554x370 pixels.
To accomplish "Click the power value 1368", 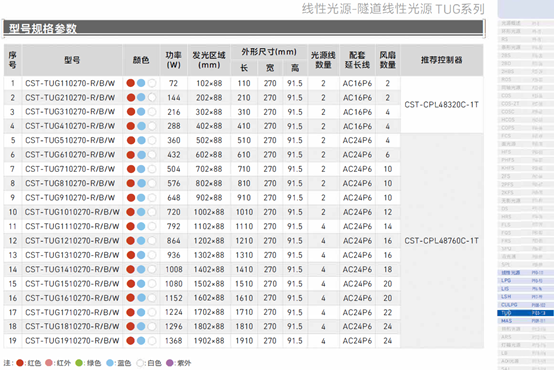I will [x=173, y=341].
